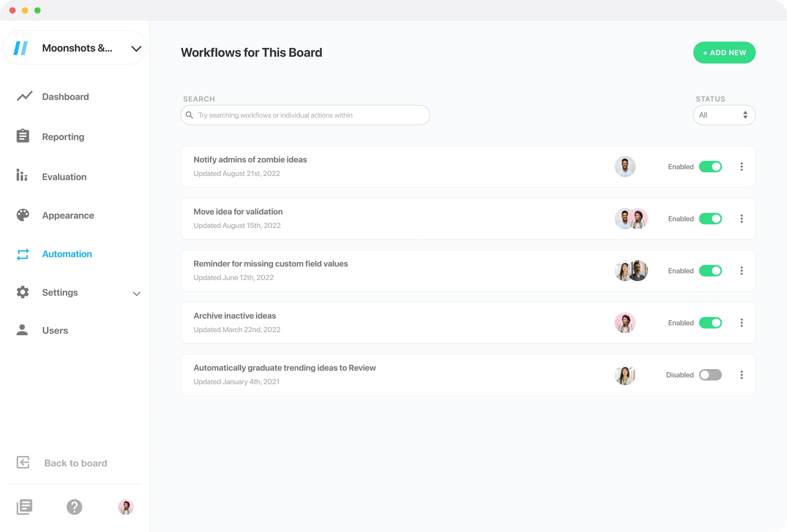This screenshot has height=532, width=787.
Task: Click the Settings gear icon
Action: 22,292
